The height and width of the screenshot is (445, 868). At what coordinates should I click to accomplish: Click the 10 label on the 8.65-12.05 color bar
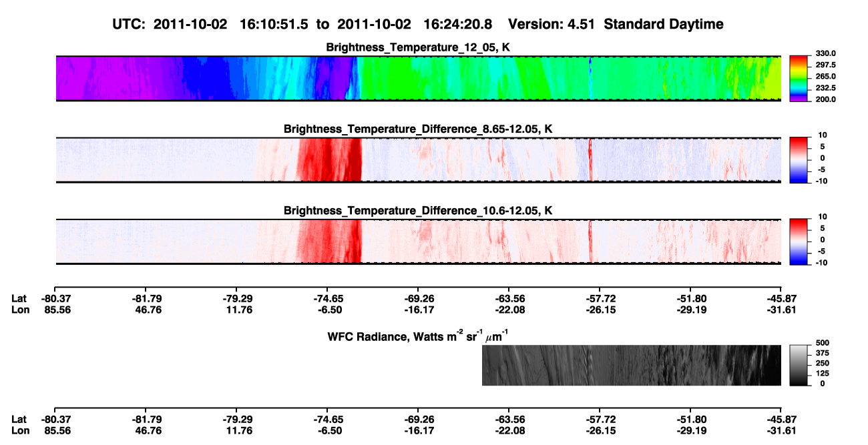pyautogui.click(x=823, y=135)
